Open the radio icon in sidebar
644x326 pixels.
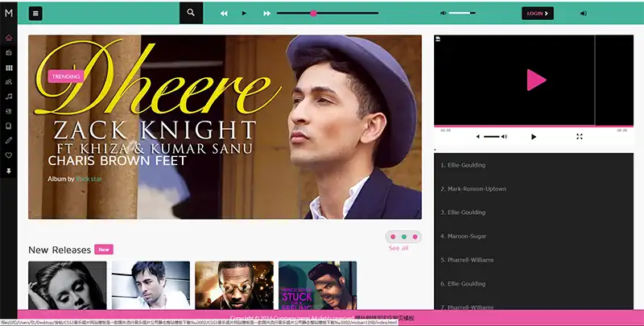[9, 52]
